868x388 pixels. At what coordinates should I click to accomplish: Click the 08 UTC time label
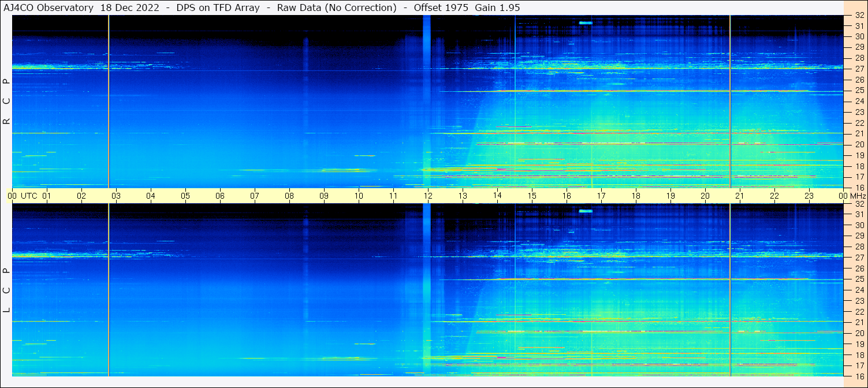(289, 196)
